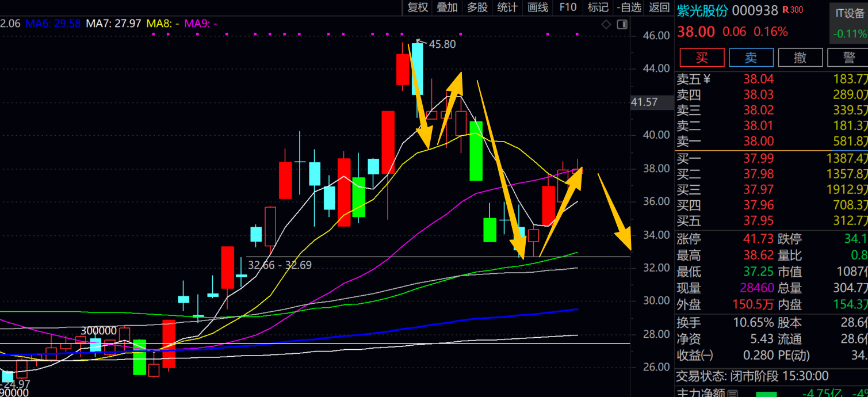This screenshot has width=868, height=397.
Task: Click the 45.80 high price label
Action: [441, 44]
